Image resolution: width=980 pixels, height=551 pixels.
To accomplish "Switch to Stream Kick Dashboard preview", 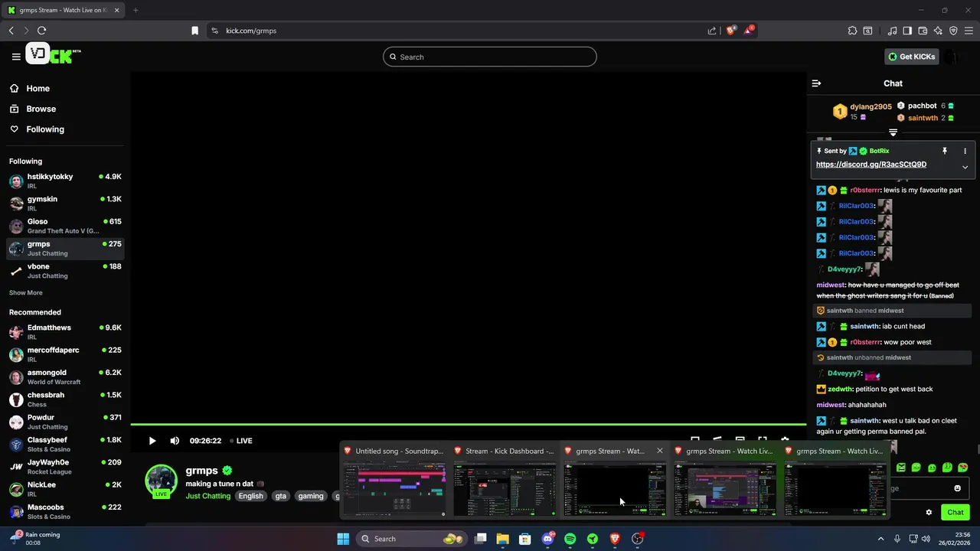I will (x=504, y=481).
